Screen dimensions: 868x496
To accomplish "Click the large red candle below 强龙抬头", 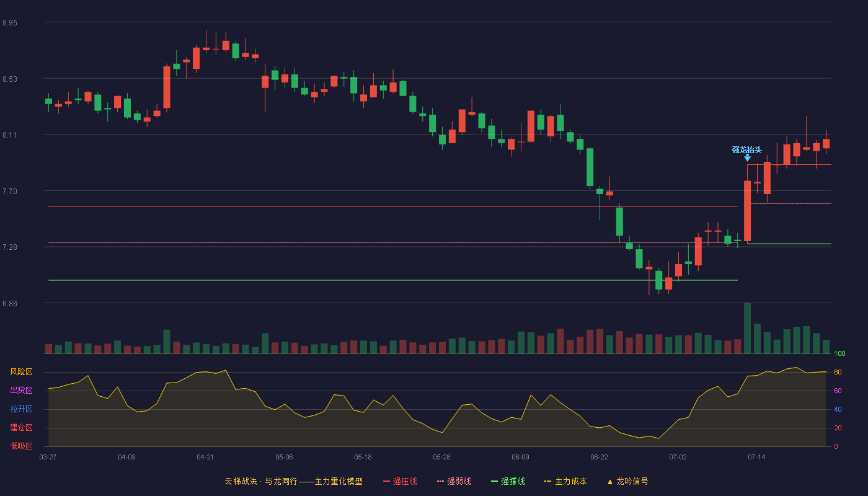I will pos(747,211).
